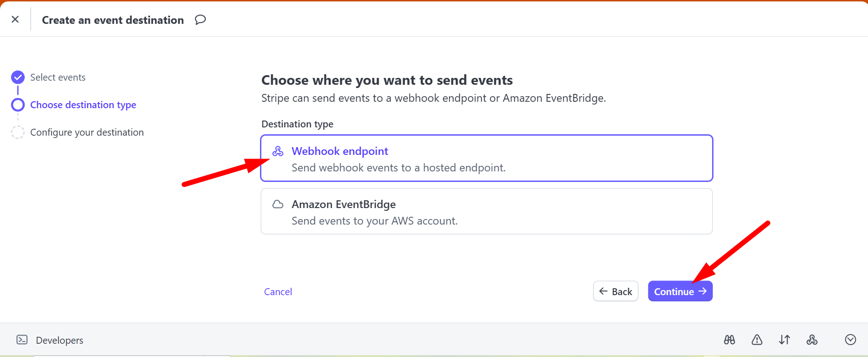Click the binoculars icon in bottom bar
The image size is (868, 357).
click(729, 340)
